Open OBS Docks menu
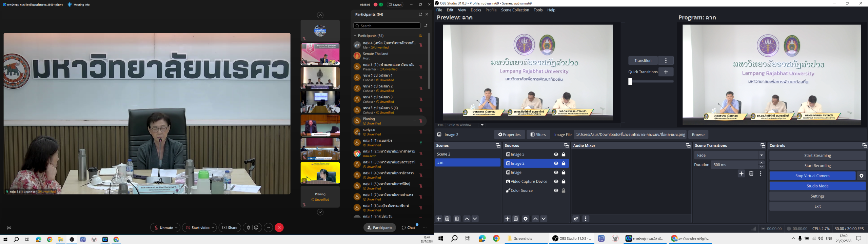The width and height of the screenshot is (868, 244). (x=476, y=10)
